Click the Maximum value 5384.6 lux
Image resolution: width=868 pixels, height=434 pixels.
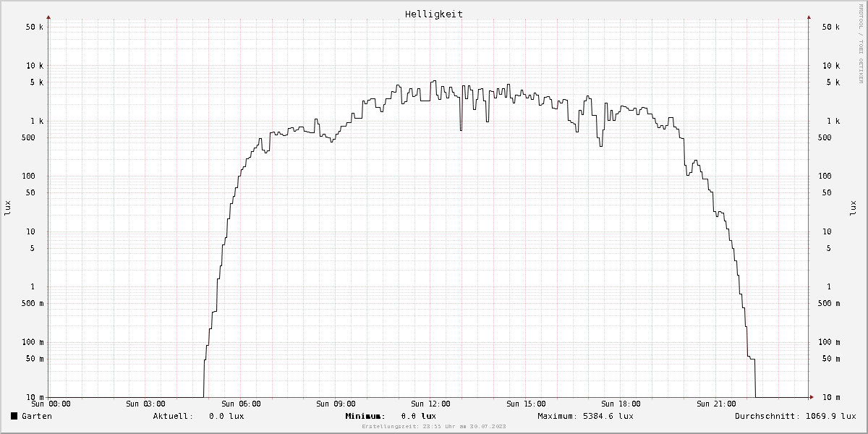pyautogui.click(x=608, y=416)
